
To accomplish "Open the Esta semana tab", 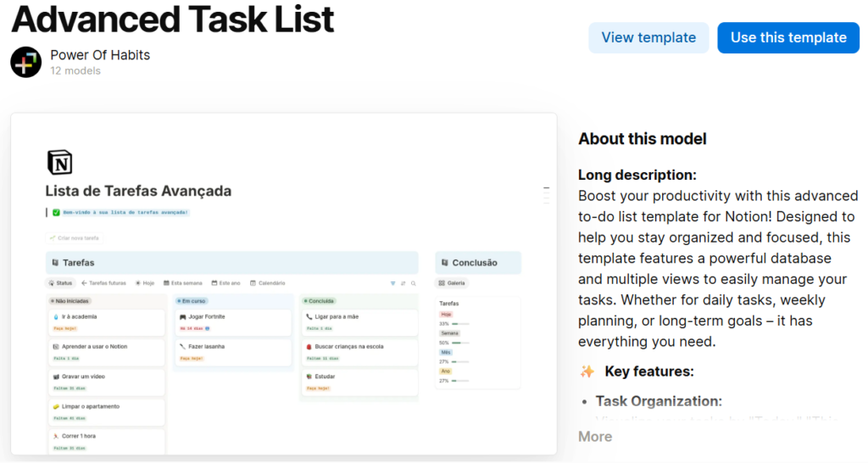I will pyautogui.click(x=183, y=283).
